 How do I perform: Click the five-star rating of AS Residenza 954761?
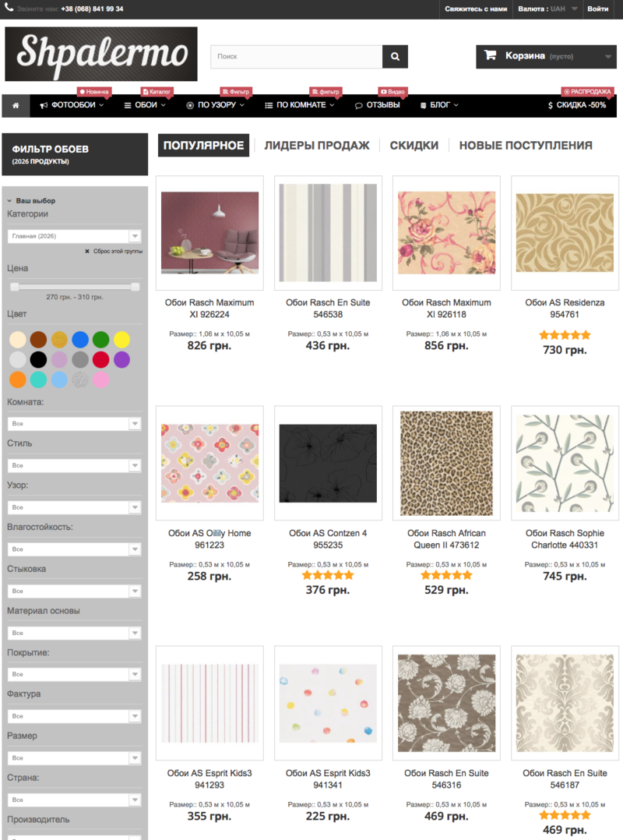point(565,335)
